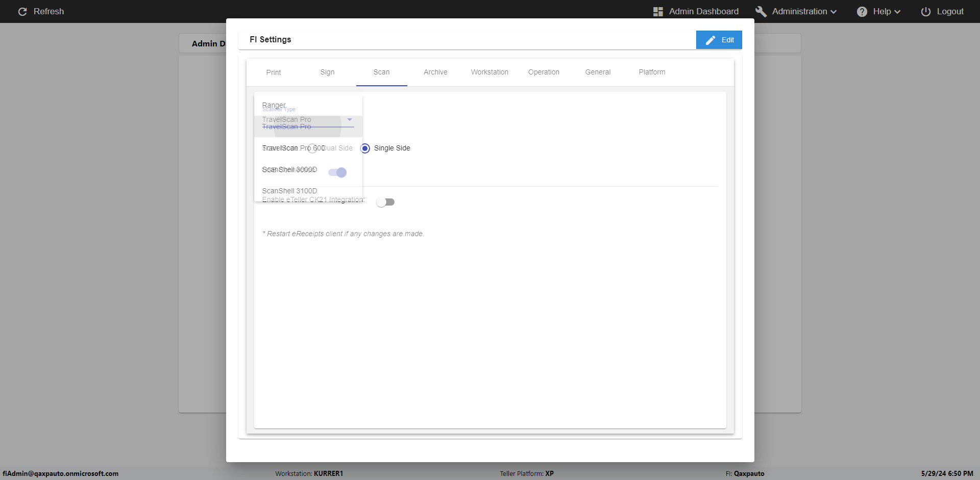
Task: Click the Refresh button in the top bar
Action: coord(41,11)
